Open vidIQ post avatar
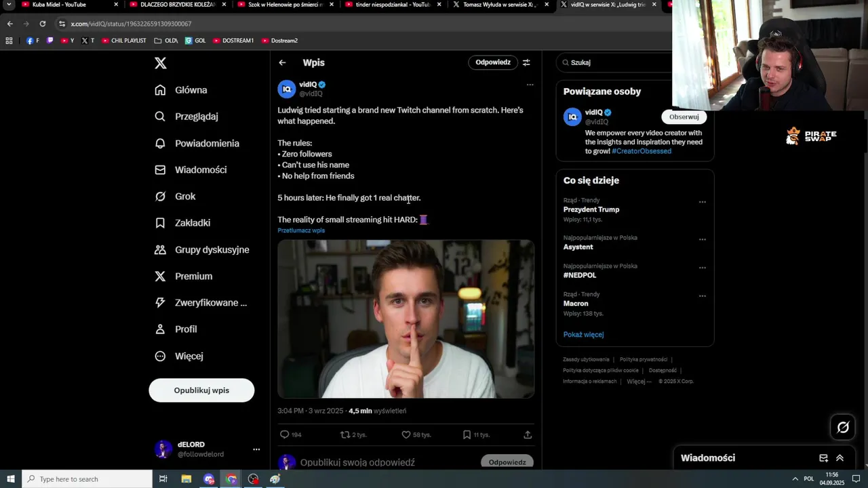Screen dimensions: 868x488 point(287,89)
